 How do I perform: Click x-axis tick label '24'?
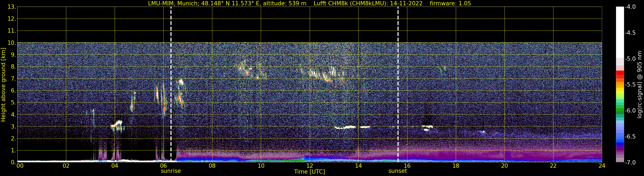click(x=602, y=166)
